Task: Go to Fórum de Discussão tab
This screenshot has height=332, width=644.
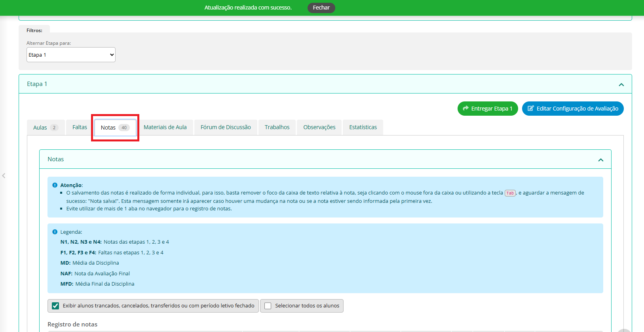Action: pos(226,127)
